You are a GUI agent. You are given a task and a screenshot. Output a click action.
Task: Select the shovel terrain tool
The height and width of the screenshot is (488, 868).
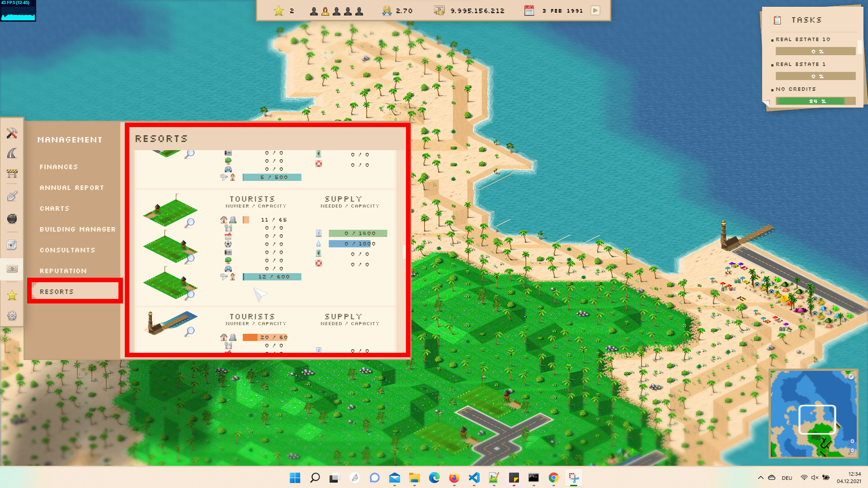click(12, 196)
